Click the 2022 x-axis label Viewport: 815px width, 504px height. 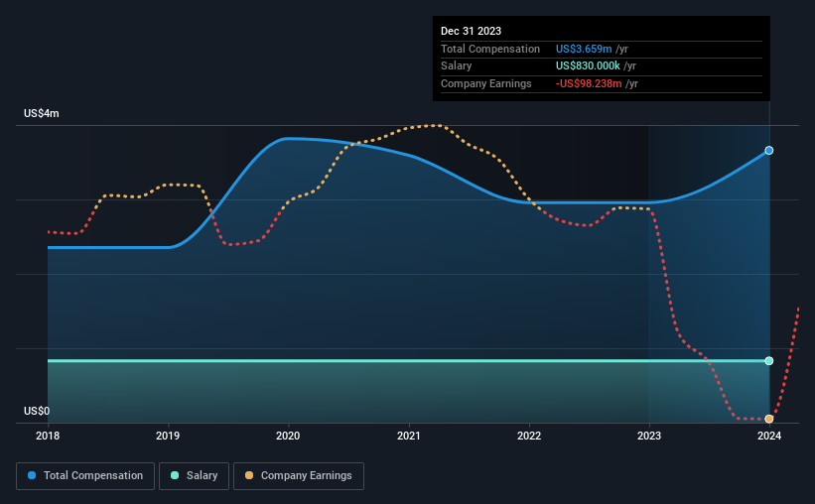[x=529, y=436]
